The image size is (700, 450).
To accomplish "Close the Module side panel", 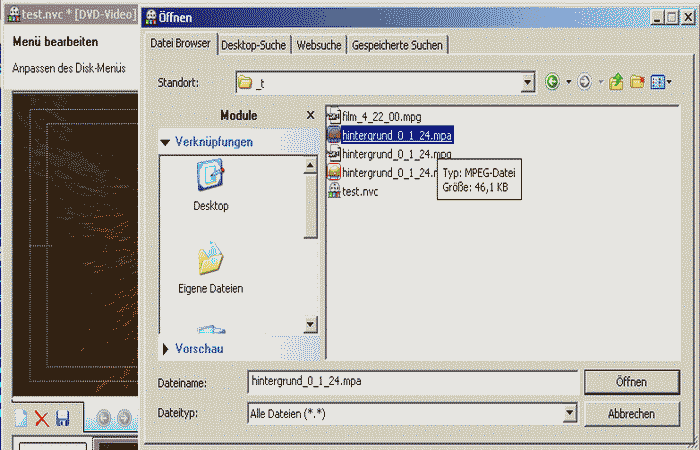I will point(310,116).
